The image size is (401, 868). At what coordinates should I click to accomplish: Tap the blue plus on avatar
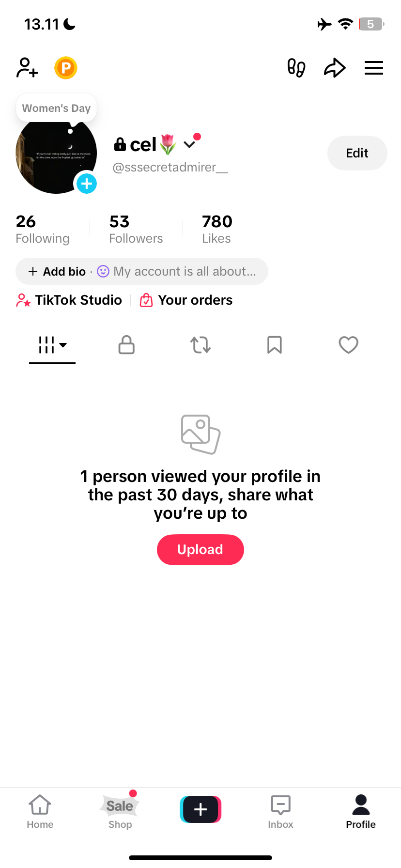coord(87,184)
